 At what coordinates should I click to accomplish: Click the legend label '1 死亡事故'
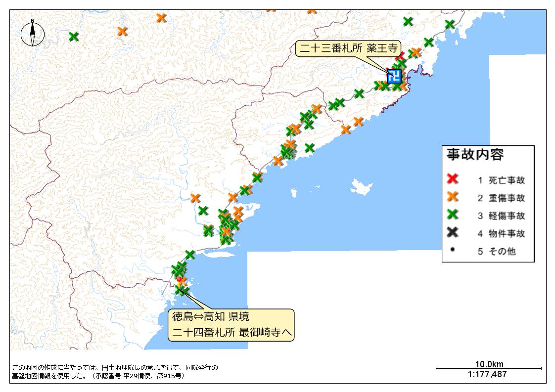(501, 180)
